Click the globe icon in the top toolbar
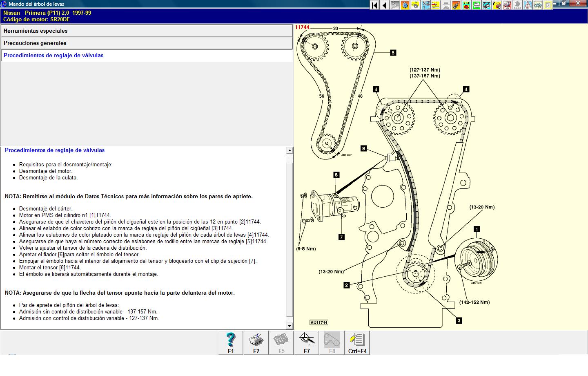Screen dimensions: 588x376 [405, 5]
